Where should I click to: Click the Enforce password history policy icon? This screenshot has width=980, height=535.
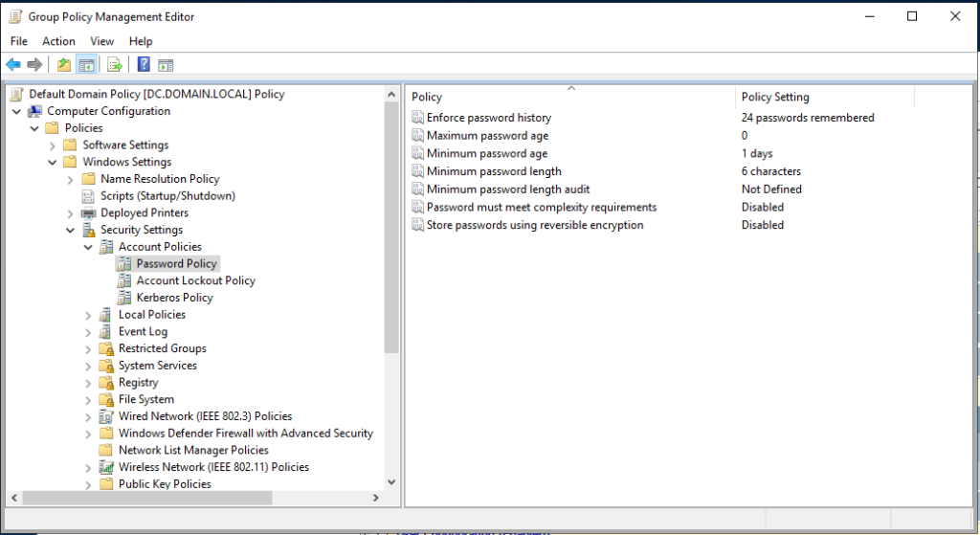pyautogui.click(x=417, y=118)
